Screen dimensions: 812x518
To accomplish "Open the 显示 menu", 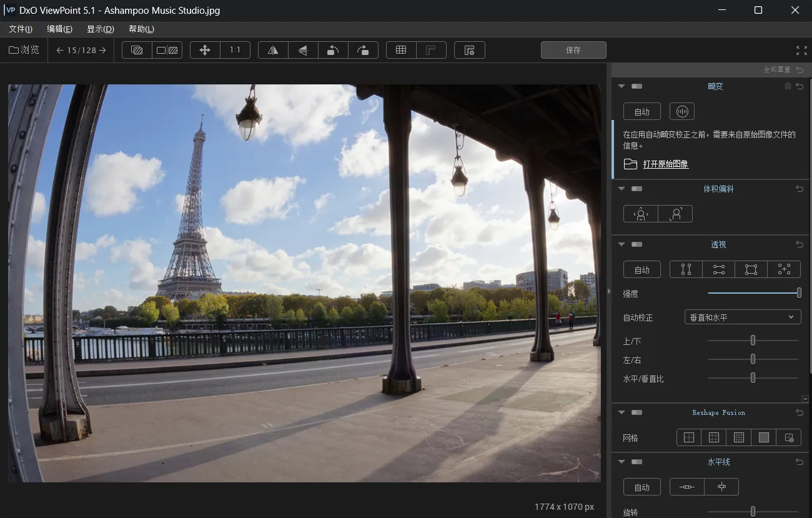I will tap(100, 29).
